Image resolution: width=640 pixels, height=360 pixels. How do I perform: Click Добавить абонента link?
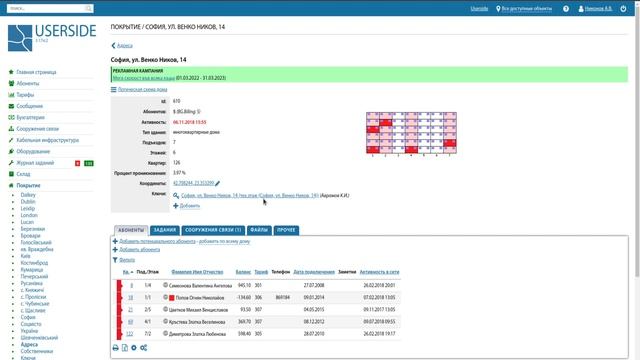(x=140, y=249)
